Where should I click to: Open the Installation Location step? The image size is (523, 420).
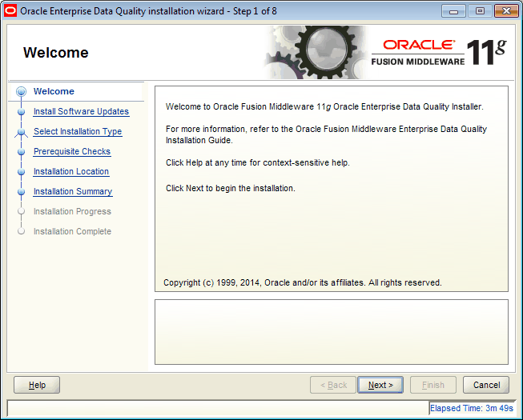pyautogui.click(x=71, y=171)
